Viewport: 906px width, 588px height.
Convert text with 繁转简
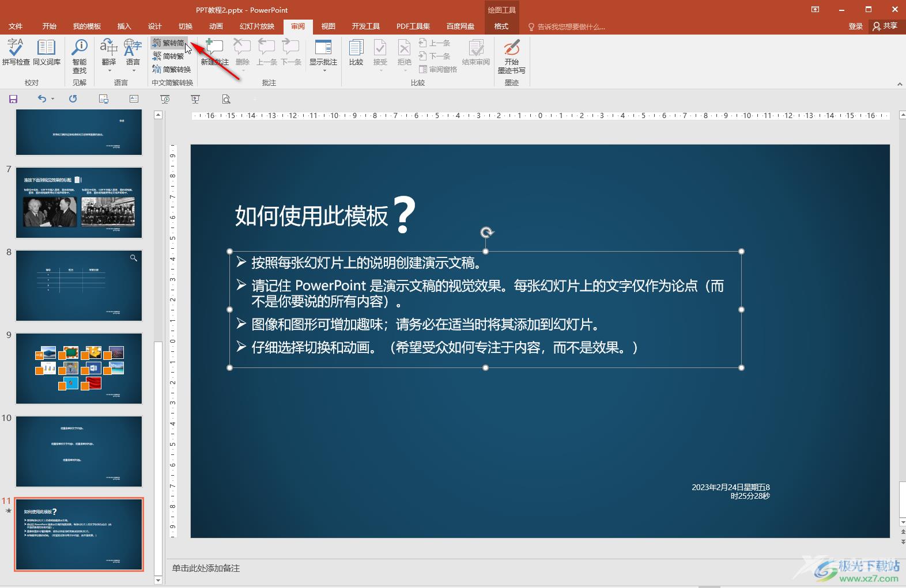click(168, 43)
